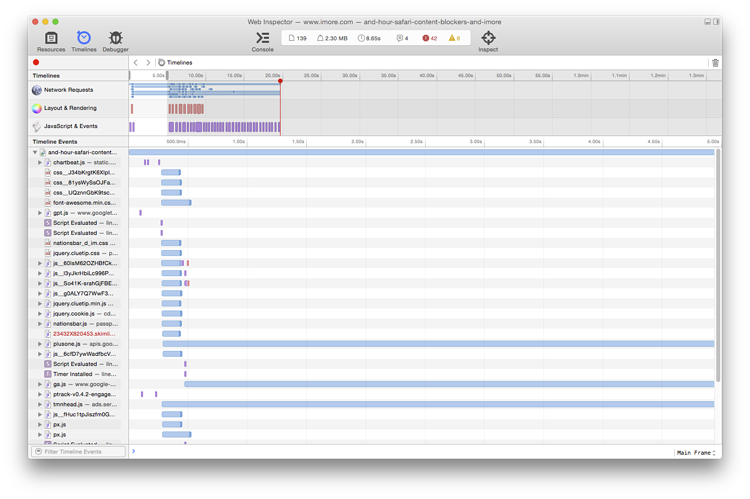This screenshot has height=499, width=750.
Task: Select the css__UQznnGbK9tsc row
Action: [78, 193]
